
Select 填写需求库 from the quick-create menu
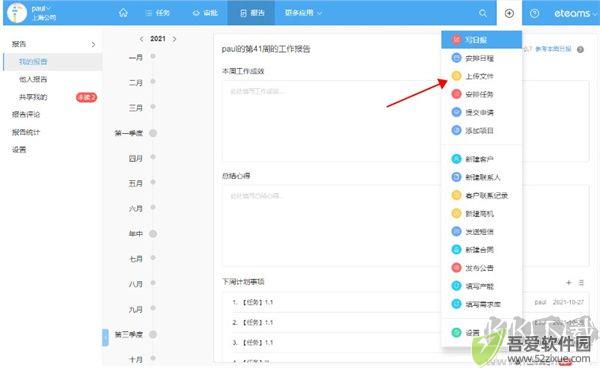pos(481,304)
